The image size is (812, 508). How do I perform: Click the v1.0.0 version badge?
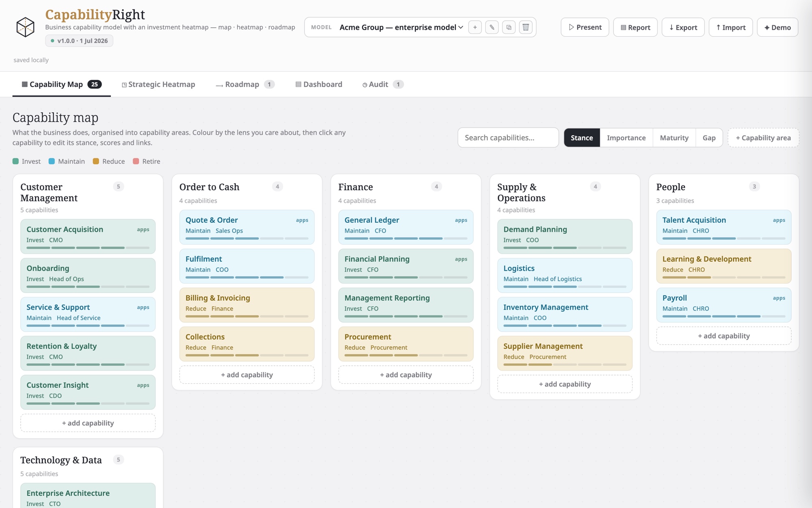[79, 41]
